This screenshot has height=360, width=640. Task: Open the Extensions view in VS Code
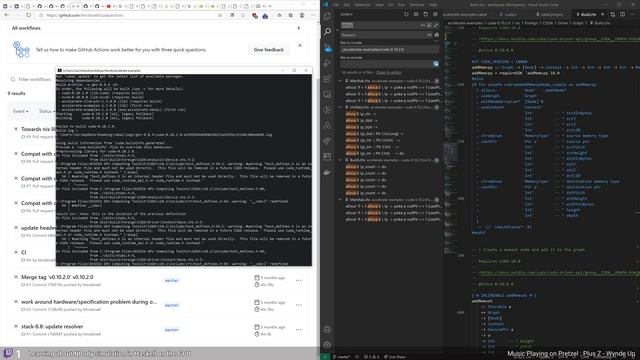click(x=327, y=79)
